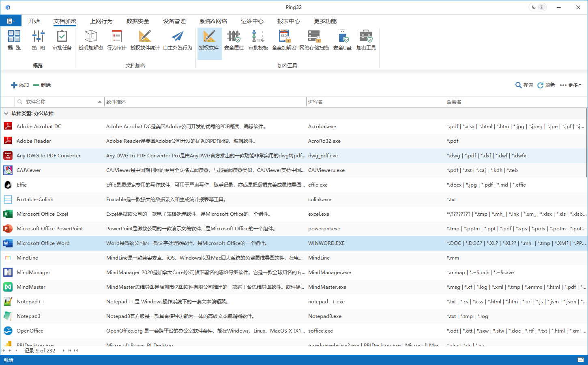
Task: Select the Microsoft Office Word row
Action: pos(294,243)
